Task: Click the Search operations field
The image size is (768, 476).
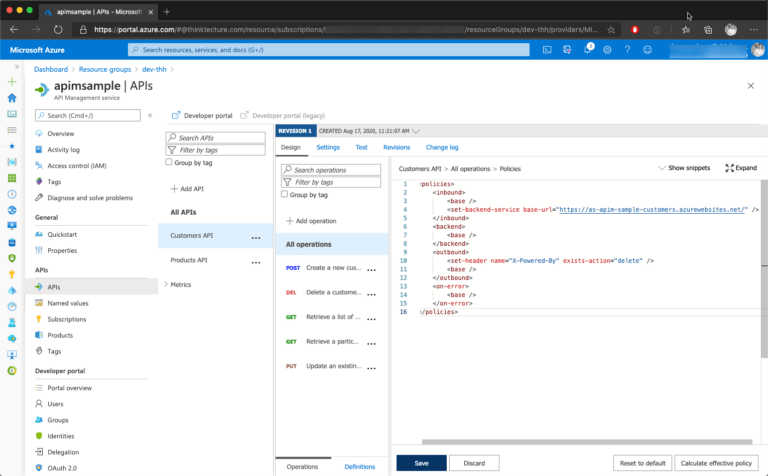Action: pyautogui.click(x=331, y=170)
